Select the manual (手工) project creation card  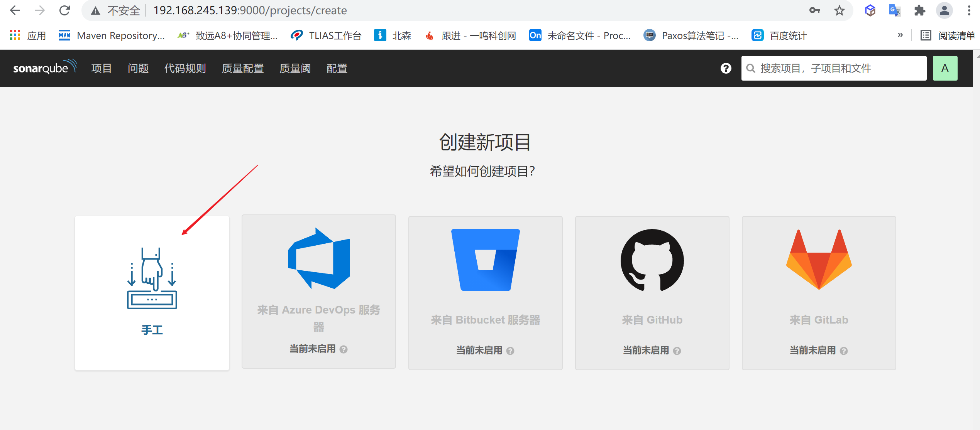152,293
